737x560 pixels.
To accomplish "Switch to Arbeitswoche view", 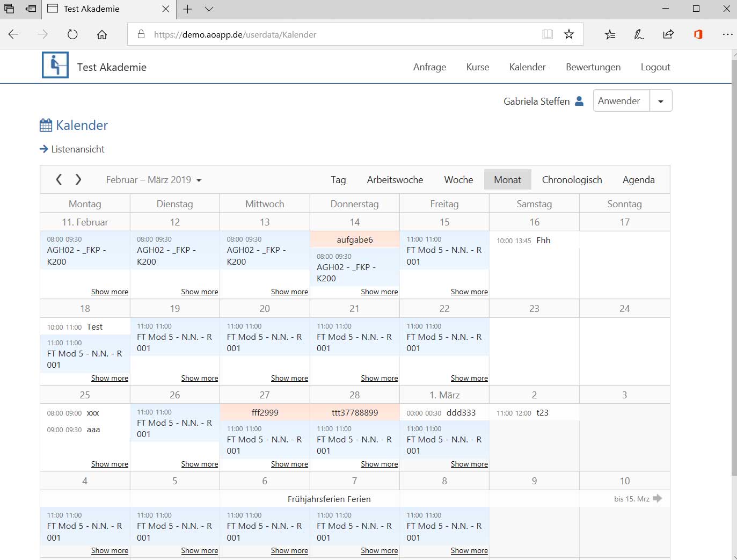I will click(395, 180).
